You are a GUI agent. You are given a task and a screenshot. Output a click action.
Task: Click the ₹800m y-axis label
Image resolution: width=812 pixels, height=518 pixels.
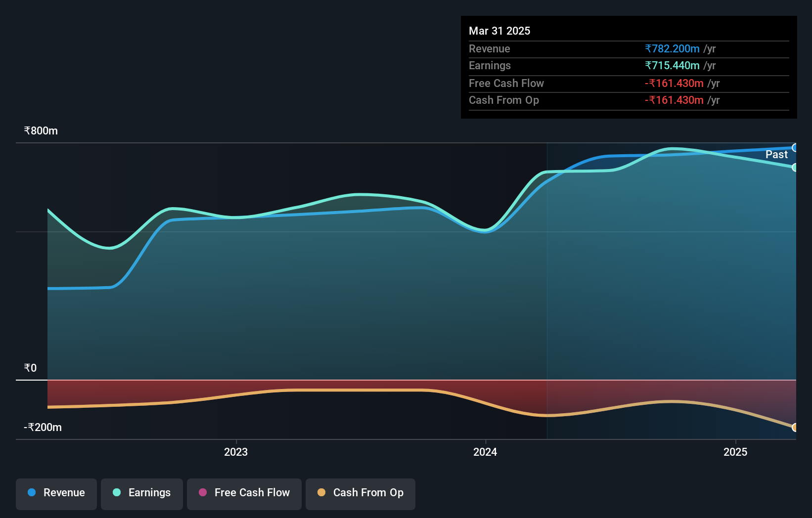point(41,131)
